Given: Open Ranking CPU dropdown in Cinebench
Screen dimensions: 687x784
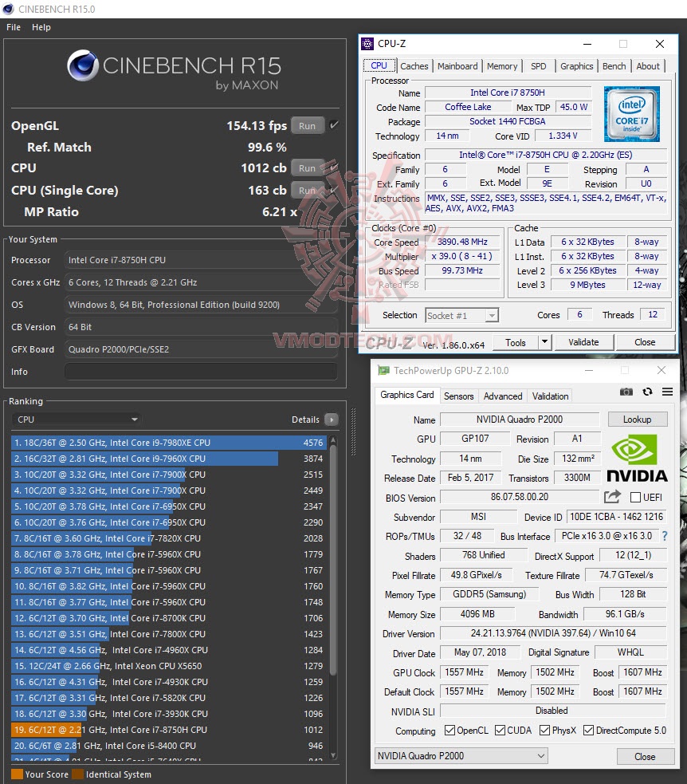Looking at the screenshot, I should pos(76,420).
